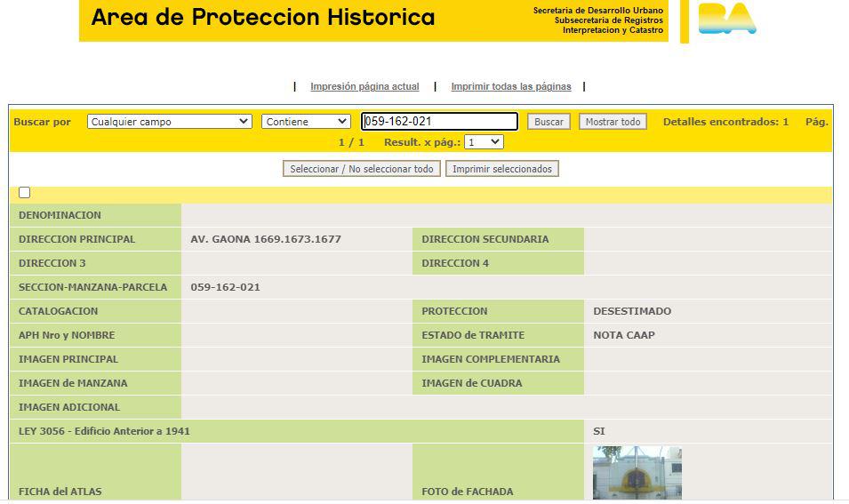Click 'Secretaria de Desarrollo Urbano' header text
This screenshot has width=849, height=504.
597,11
